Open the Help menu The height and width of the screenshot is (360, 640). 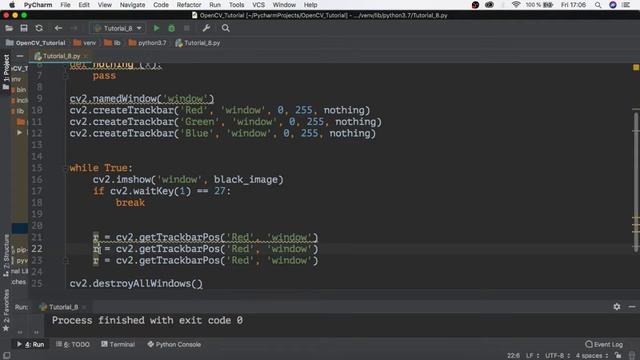click(311, 5)
